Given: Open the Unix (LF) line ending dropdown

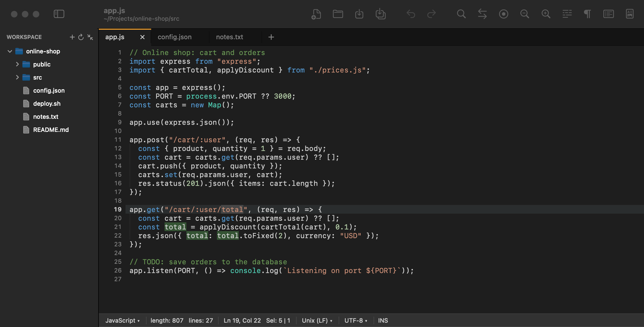Looking at the screenshot, I should 317,320.
